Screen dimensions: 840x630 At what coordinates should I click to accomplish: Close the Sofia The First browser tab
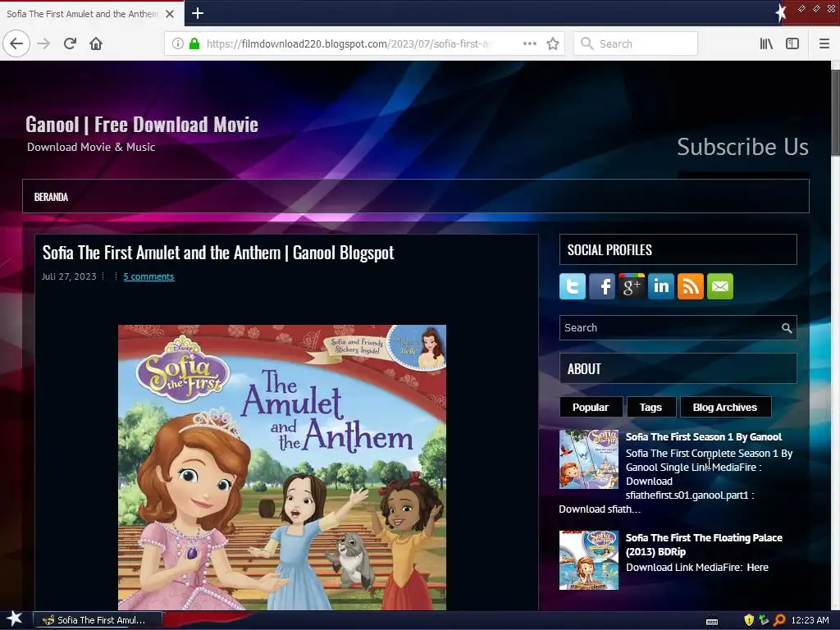(170, 14)
